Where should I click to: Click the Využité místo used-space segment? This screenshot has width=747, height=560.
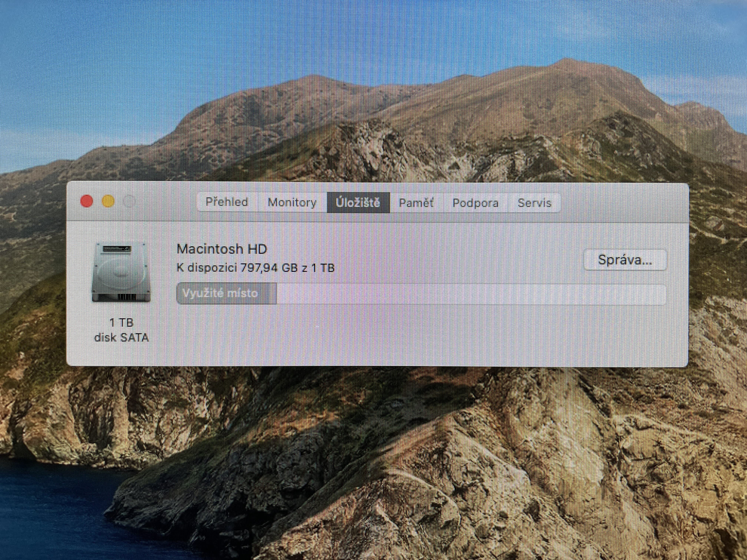(x=226, y=293)
